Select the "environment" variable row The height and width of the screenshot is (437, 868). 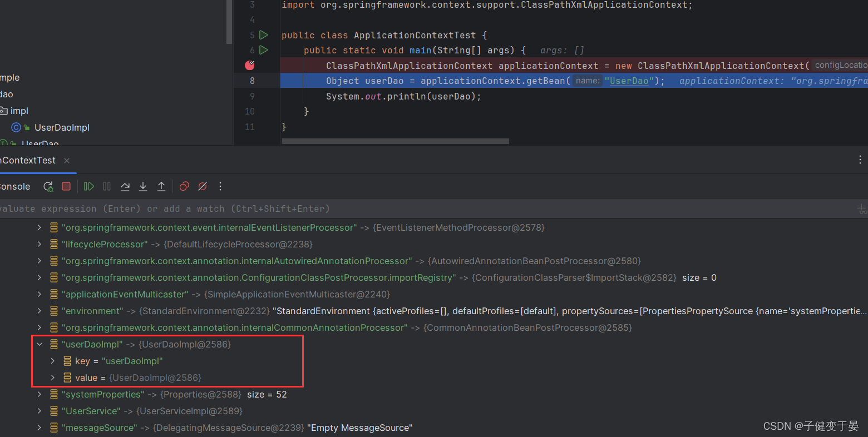click(434, 311)
